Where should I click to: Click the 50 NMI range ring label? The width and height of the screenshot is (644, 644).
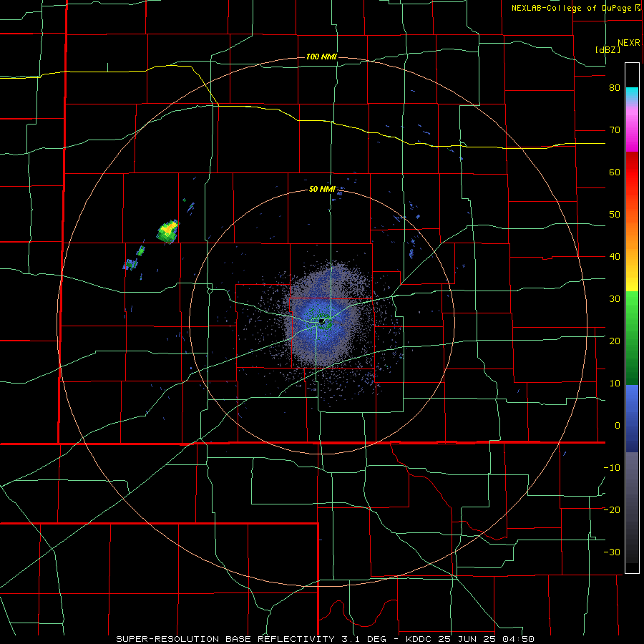323,189
